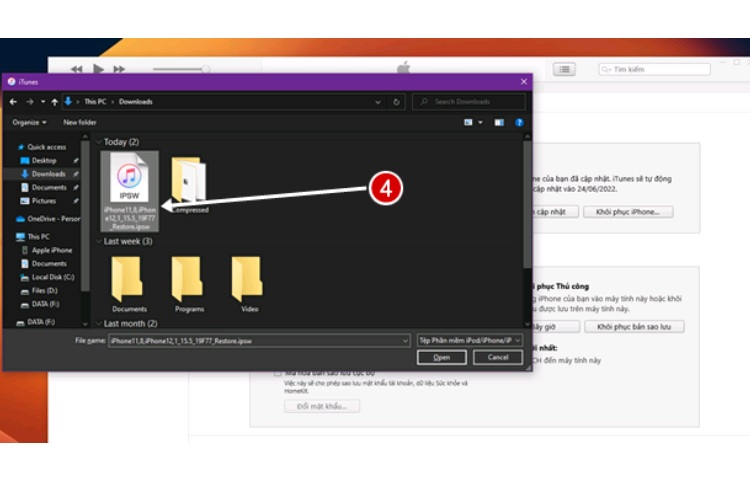Click the Tìm kiếm search field in iTunes
The width and height of the screenshot is (750, 492).
[654, 69]
